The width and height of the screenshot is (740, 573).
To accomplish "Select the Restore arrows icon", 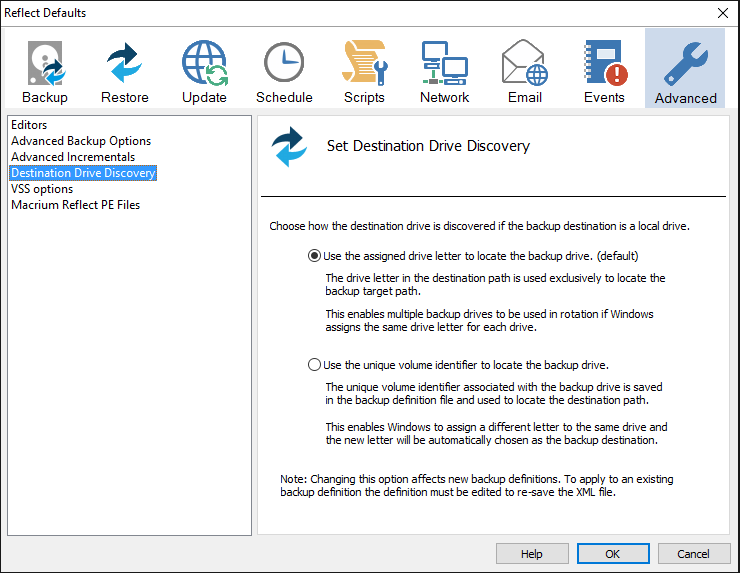I will click(x=124, y=64).
